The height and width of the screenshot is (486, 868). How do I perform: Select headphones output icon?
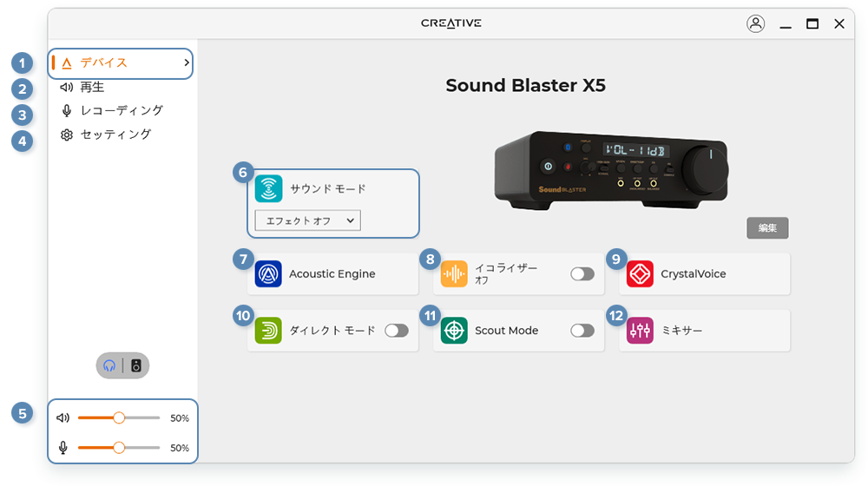(x=109, y=366)
